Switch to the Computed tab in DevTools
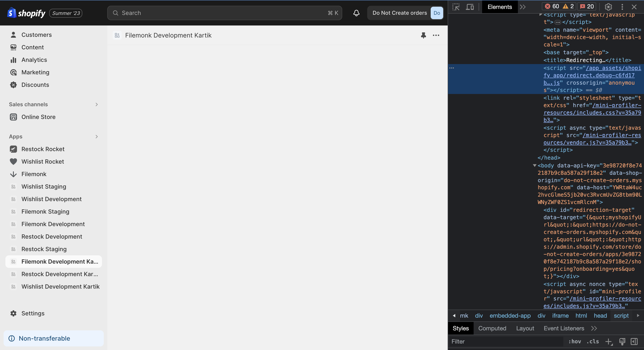This screenshot has height=350, width=644. [492, 328]
